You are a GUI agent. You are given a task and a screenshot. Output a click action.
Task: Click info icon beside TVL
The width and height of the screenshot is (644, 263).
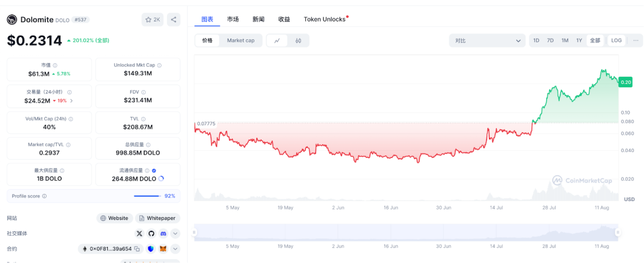click(143, 119)
